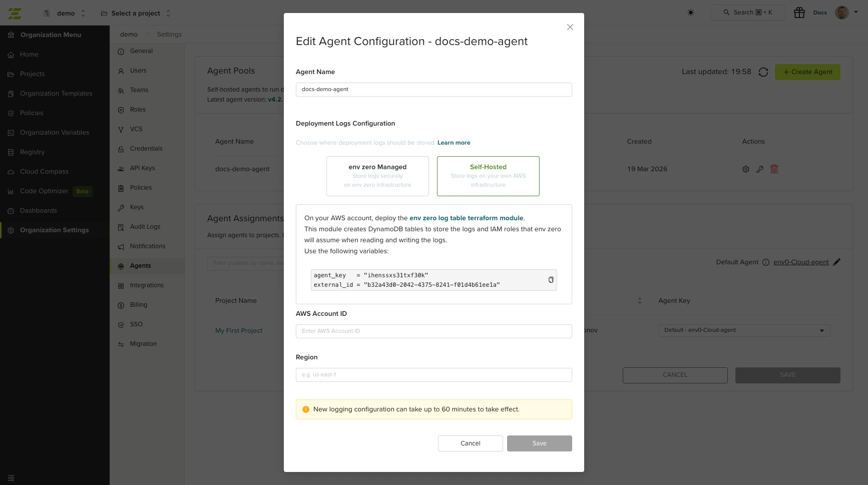The height and width of the screenshot is (485, 868).
Task: Open settings gear for docs-demo-agent
Action: (746, 169)
